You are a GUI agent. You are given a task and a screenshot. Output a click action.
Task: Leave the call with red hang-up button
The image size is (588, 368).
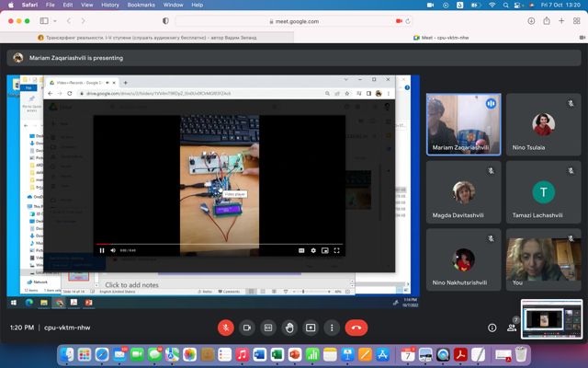pyautogui.click(x=356, y=327)
